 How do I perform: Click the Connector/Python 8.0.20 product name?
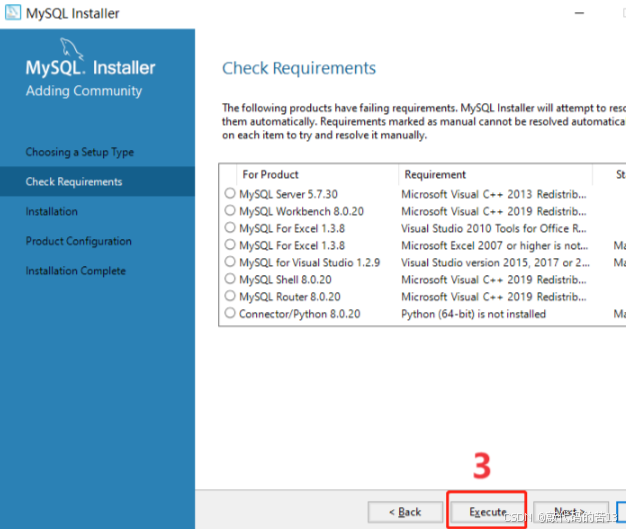click(299, 314)
